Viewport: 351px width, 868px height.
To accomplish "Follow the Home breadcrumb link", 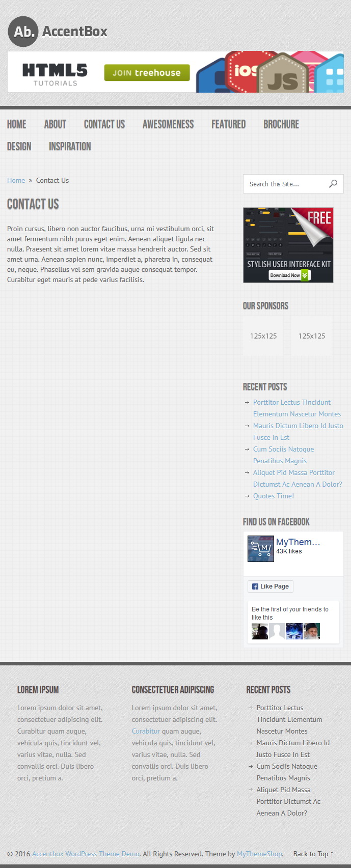I will tap(16, 180).
